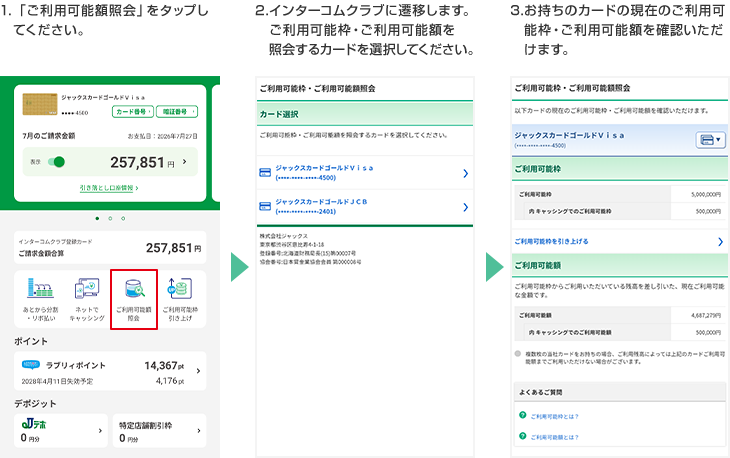This screenshot has width=730, height=458.
Task: Click the 株式会社ジャックス company text
Action: (284, 236)
